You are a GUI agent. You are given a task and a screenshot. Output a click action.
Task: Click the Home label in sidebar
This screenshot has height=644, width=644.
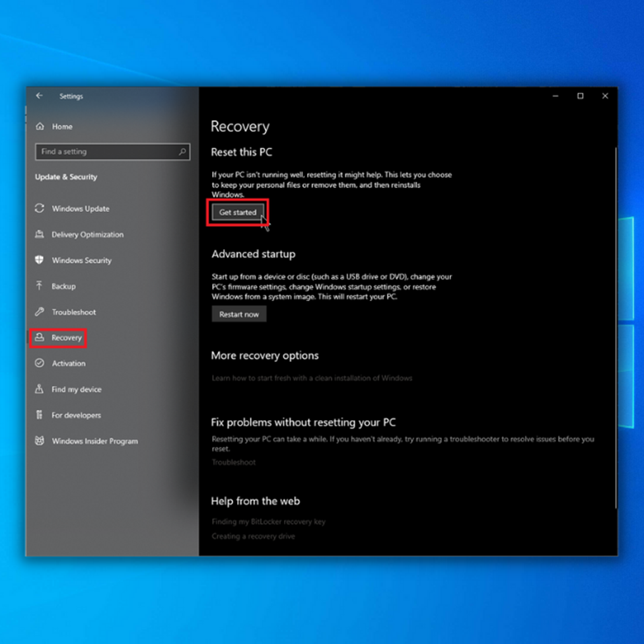pyautogui.click(x=63, y=127)
